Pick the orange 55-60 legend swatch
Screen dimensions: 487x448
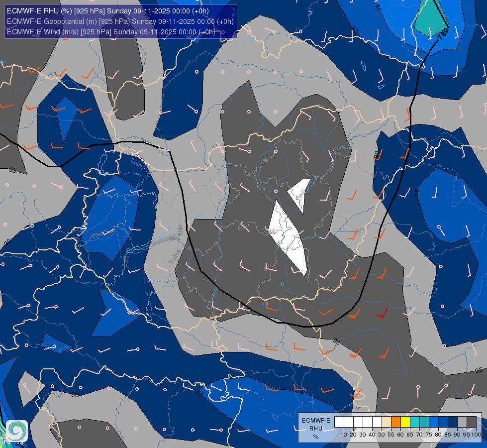click(x=396, y=422)
